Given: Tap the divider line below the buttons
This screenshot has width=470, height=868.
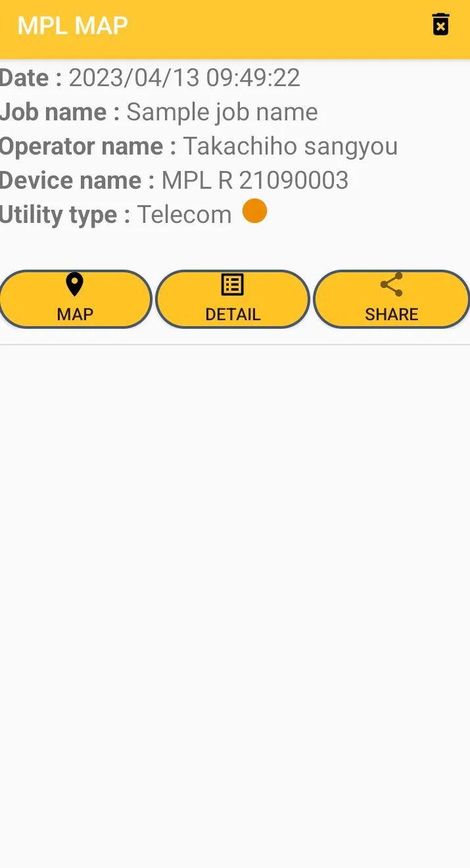Looking at the screenshot, I should pyautogui.click(x=235, y=342).
